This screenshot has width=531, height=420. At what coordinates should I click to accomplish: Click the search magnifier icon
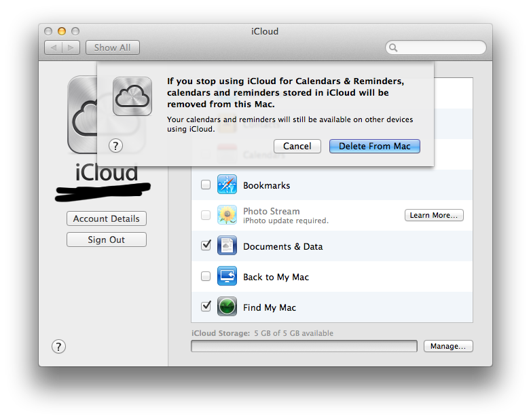click(x=393, y=47)
